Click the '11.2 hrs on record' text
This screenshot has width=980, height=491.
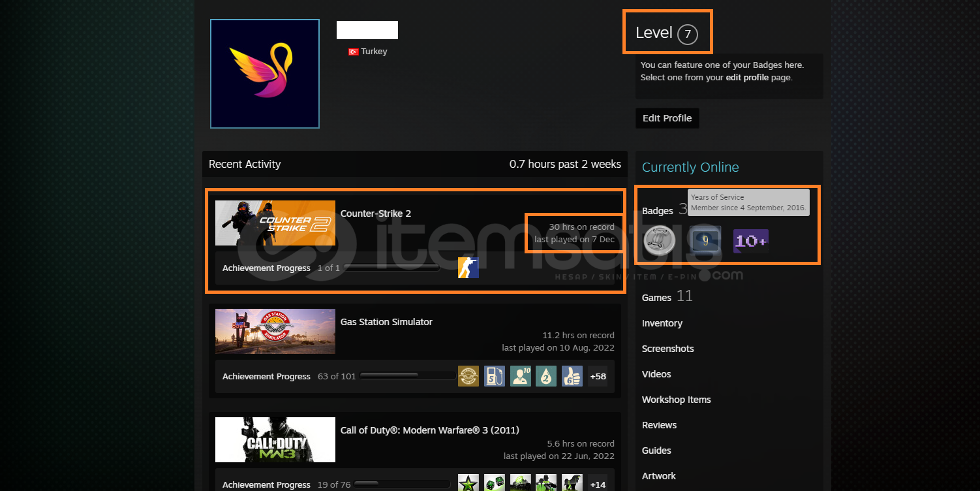coord(578,335)
